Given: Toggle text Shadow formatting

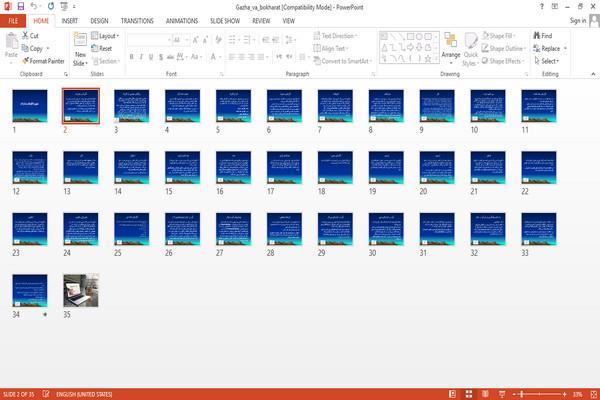Looking at the screenshot, I should click(x=161, y=57).
